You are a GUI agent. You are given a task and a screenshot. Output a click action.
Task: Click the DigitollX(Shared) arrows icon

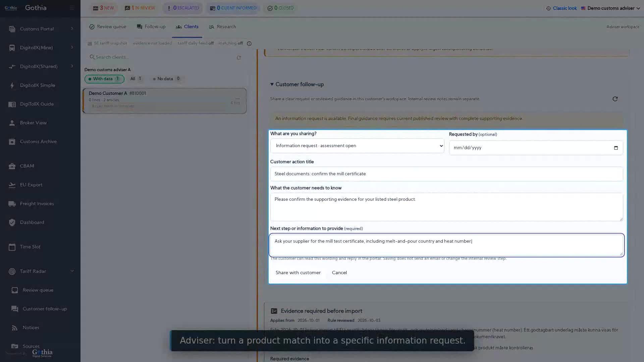click(x=12, y=67)
